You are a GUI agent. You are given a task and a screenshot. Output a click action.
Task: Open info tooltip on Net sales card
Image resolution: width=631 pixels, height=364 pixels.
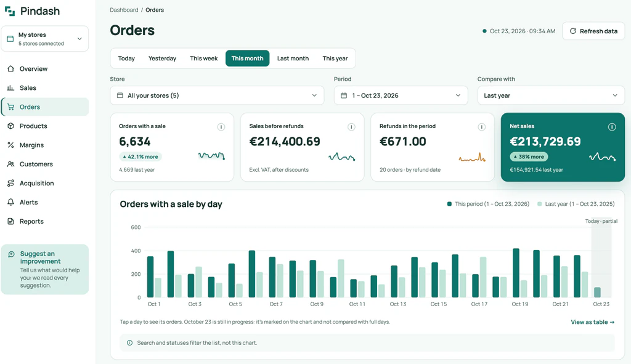612,127
